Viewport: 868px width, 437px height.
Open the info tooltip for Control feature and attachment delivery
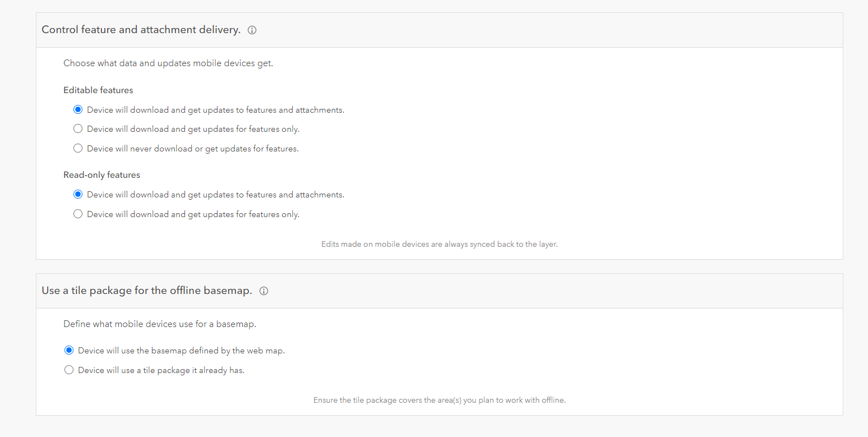(252, 30)
